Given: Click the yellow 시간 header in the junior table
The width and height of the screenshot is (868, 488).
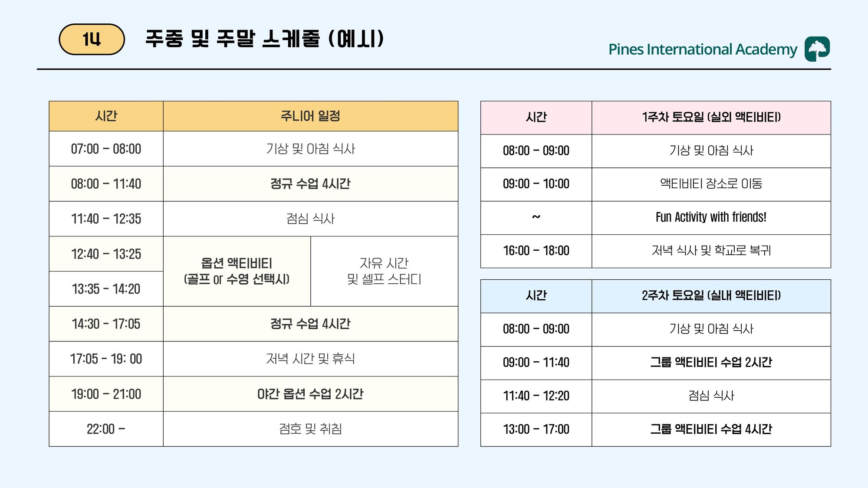Looking at the screenshot, I should coord(106,116).
